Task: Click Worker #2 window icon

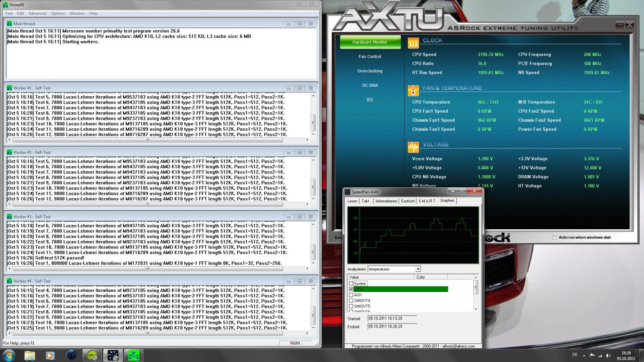Action: [9, 152]
